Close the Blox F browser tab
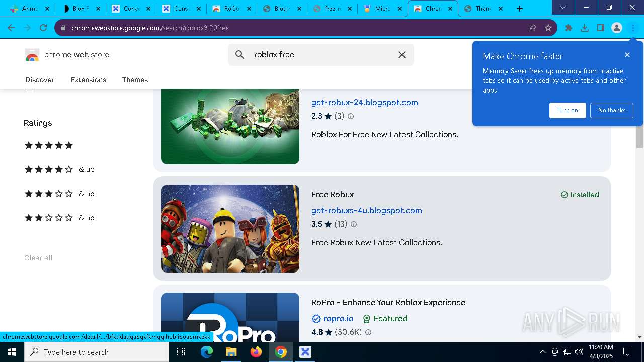The height and width of the screenshot is (362, 644). (98, 9)
